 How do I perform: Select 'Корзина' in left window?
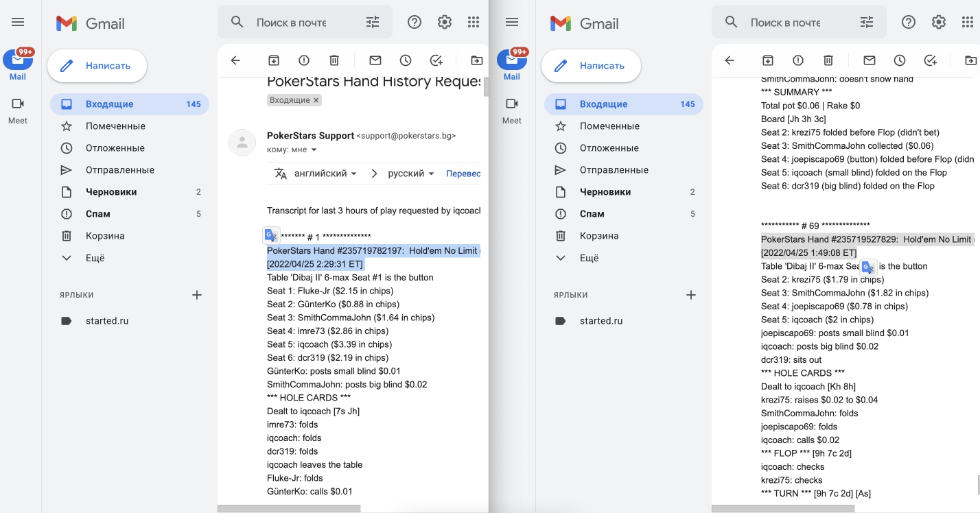point(129,236)
